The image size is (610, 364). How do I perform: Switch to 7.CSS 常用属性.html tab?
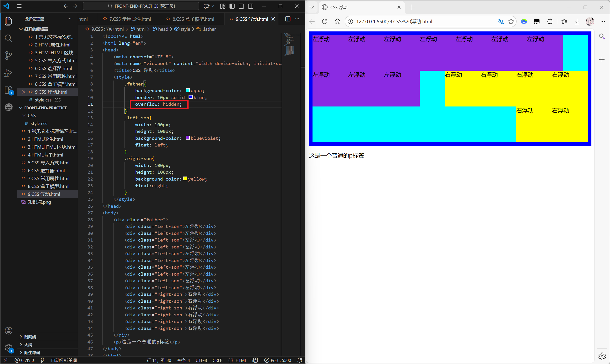(130, 19)
